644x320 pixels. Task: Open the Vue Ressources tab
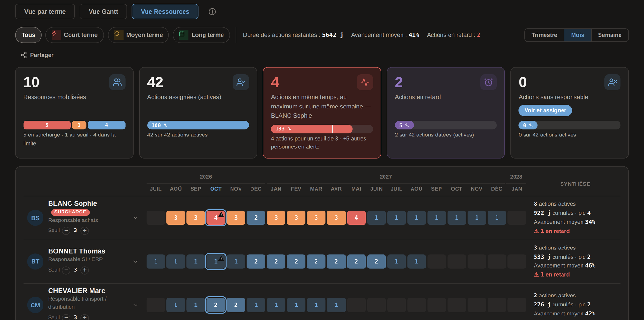(x=165, y=12)
